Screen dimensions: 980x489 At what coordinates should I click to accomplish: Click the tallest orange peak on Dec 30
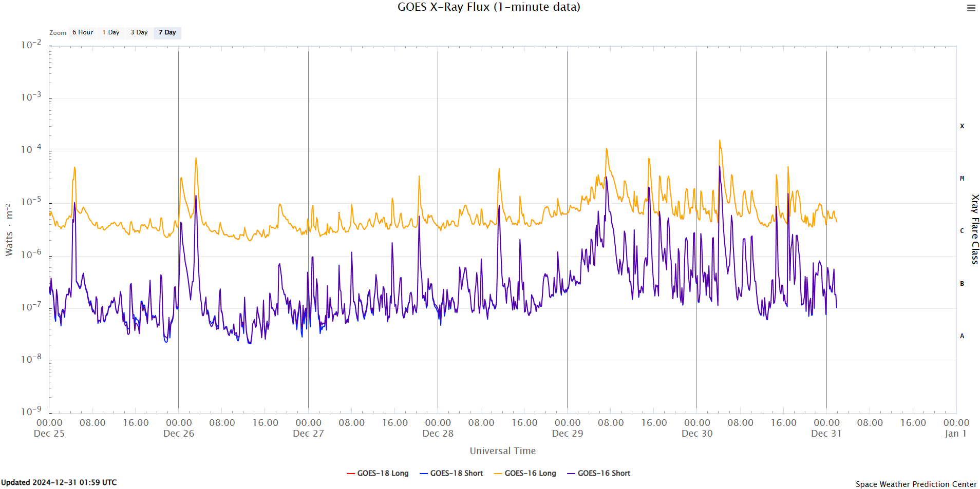pyautogui.click(x=720, y=141)
